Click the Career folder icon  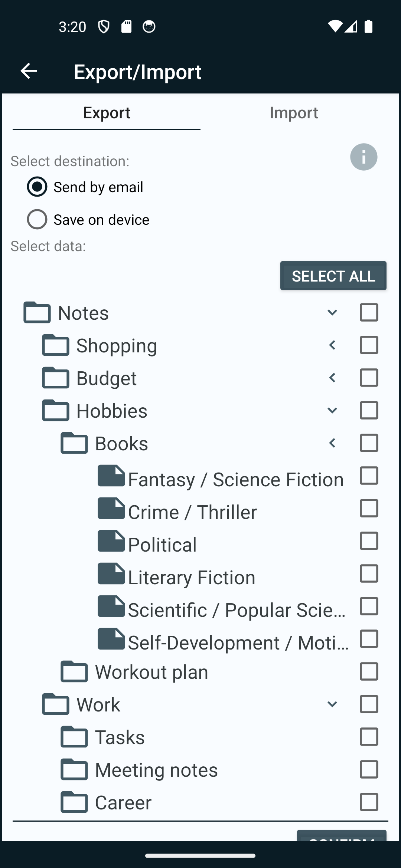coord(74,802)
